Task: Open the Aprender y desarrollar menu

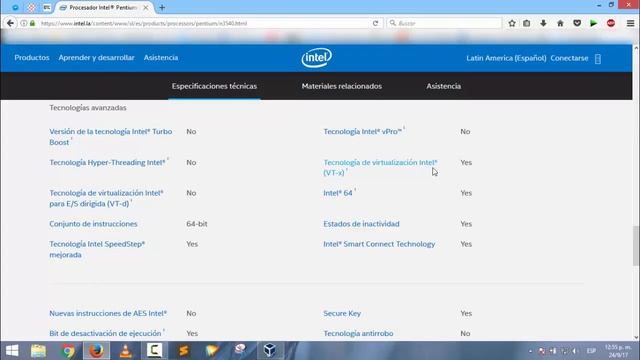Action: [96, 58]
